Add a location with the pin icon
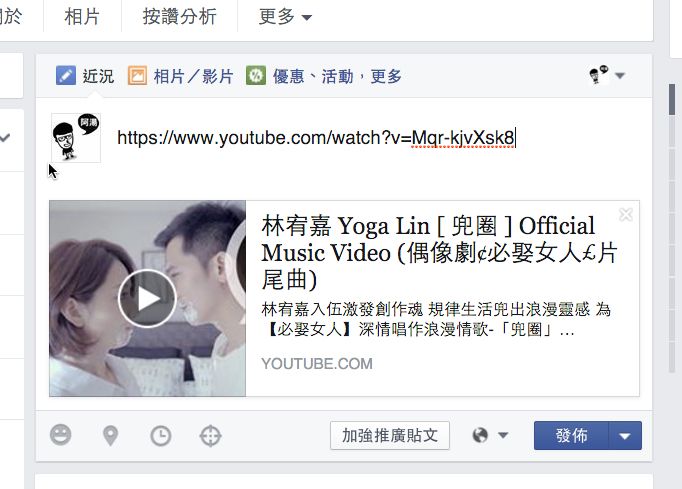 click(x=110, y=435)
